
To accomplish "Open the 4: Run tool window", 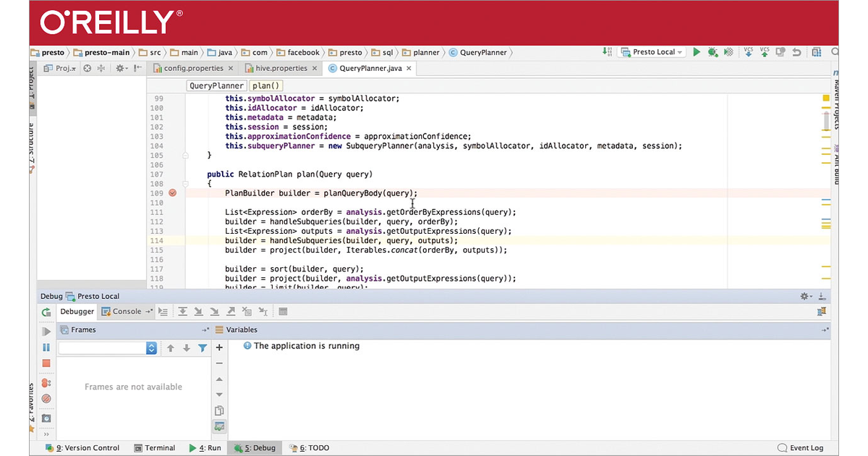I will 205,448.
